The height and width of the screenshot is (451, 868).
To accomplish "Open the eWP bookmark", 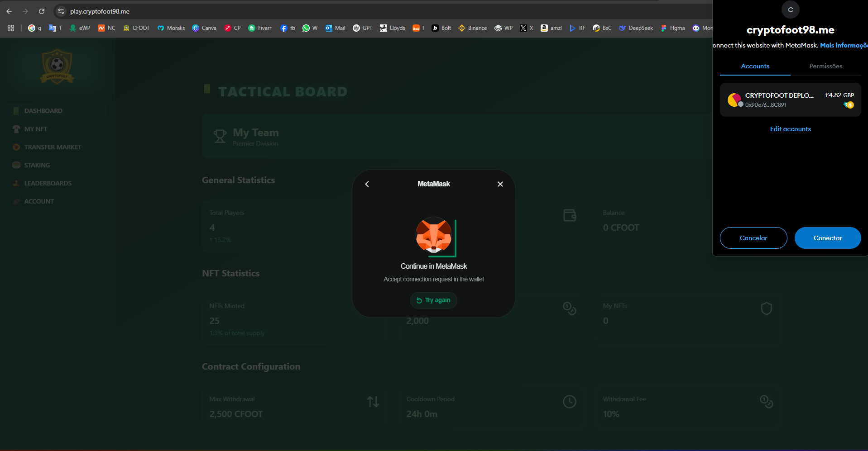I will (80, 28).
